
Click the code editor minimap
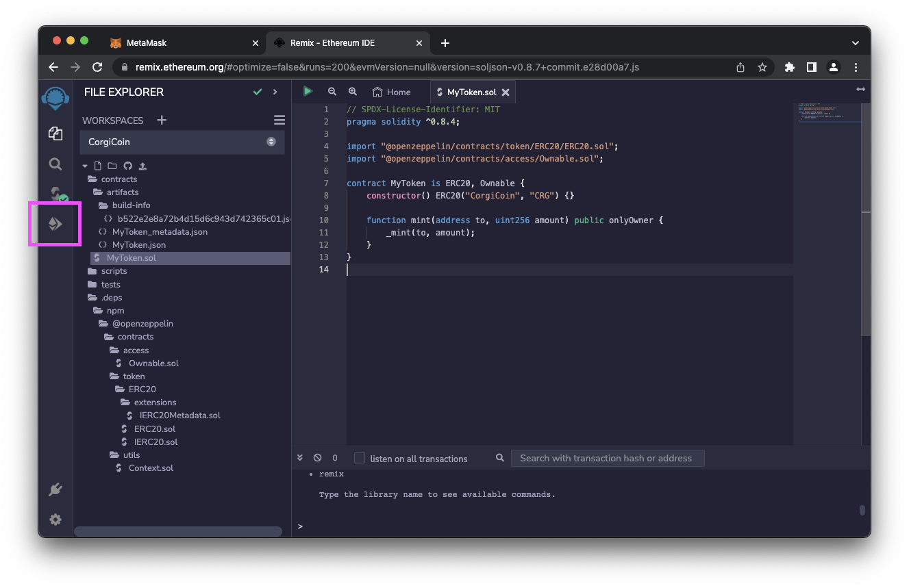(x=828, y=113)
